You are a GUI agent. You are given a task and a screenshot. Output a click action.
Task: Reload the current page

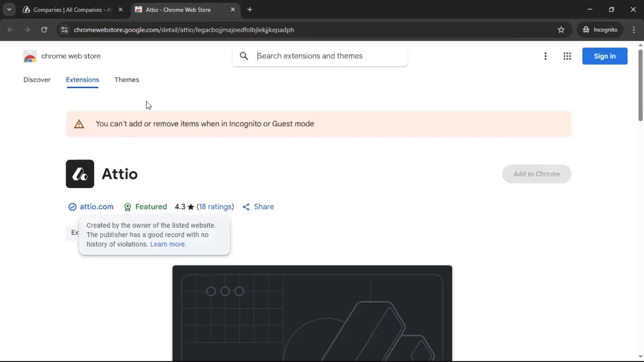pyautogui.click(x=44, y=29)
